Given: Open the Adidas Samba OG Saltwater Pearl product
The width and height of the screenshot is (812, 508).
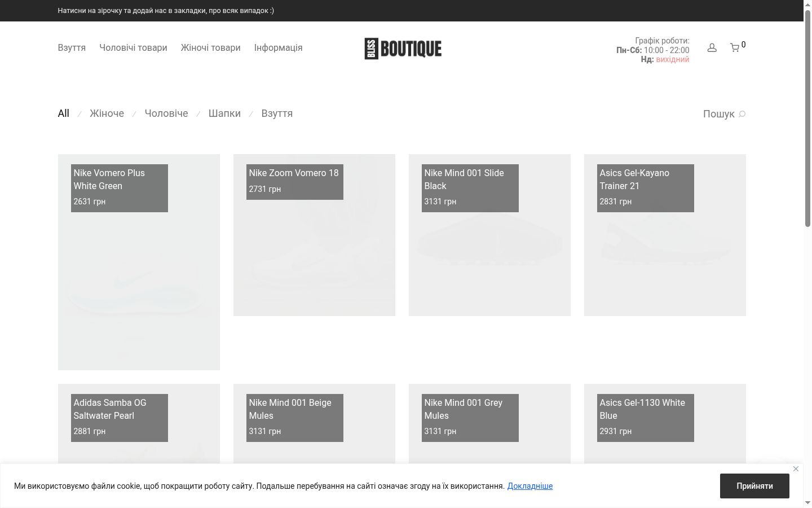Looking at the screenshot, I should click(139, 423).
